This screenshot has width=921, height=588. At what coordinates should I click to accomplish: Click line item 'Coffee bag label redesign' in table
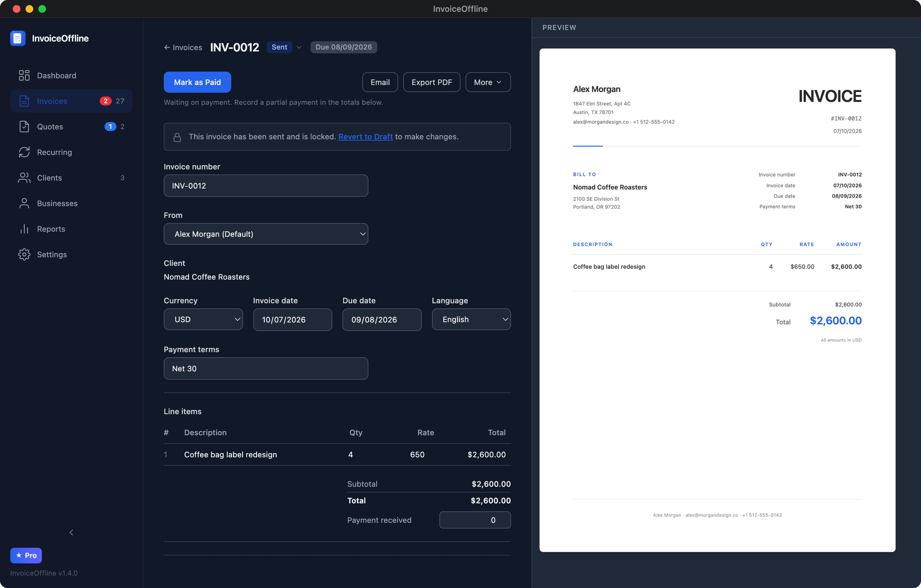click(231, 454)
